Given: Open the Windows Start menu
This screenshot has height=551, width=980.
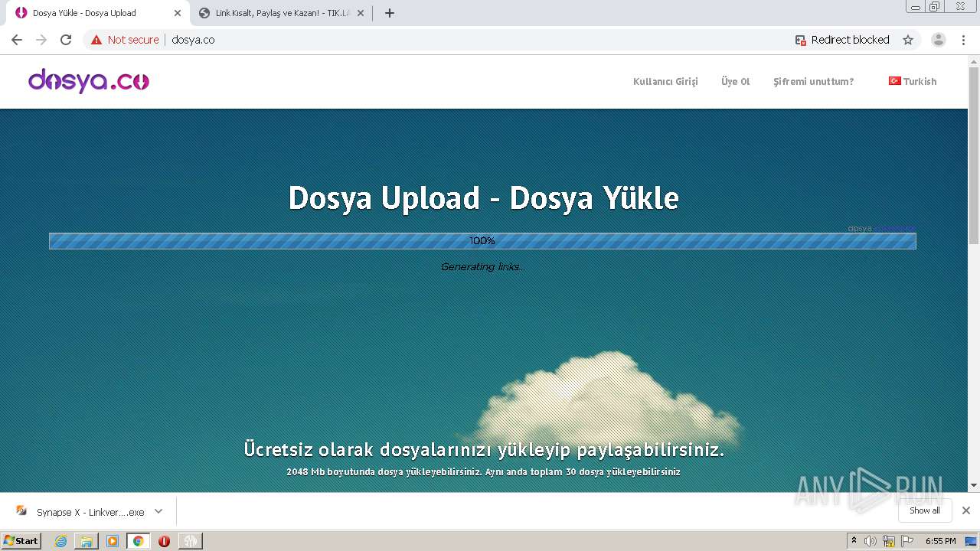Looking at the screenshot, I should pos(21,540).
